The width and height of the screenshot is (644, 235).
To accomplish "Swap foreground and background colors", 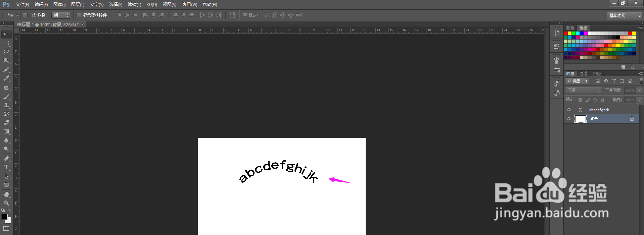I will 9,210.
